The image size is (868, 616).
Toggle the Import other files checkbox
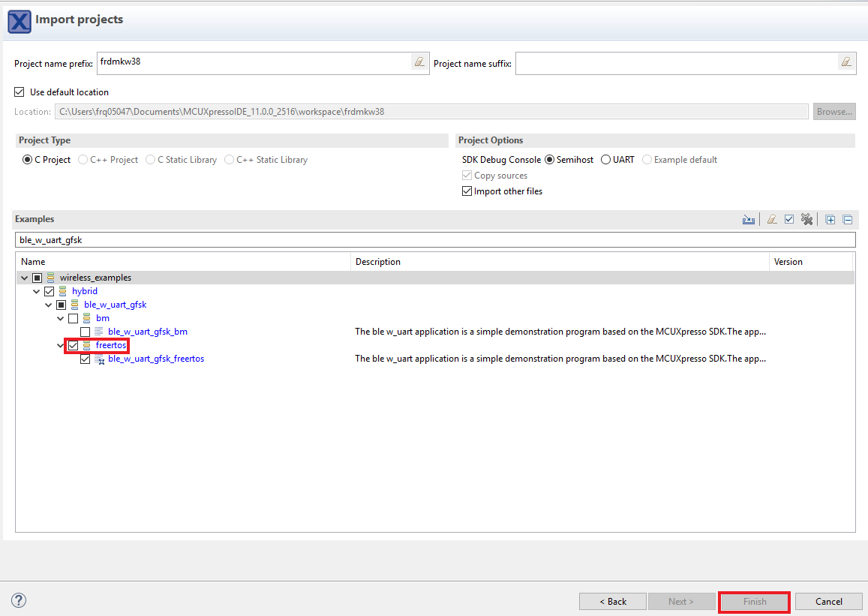pos(467,191)
